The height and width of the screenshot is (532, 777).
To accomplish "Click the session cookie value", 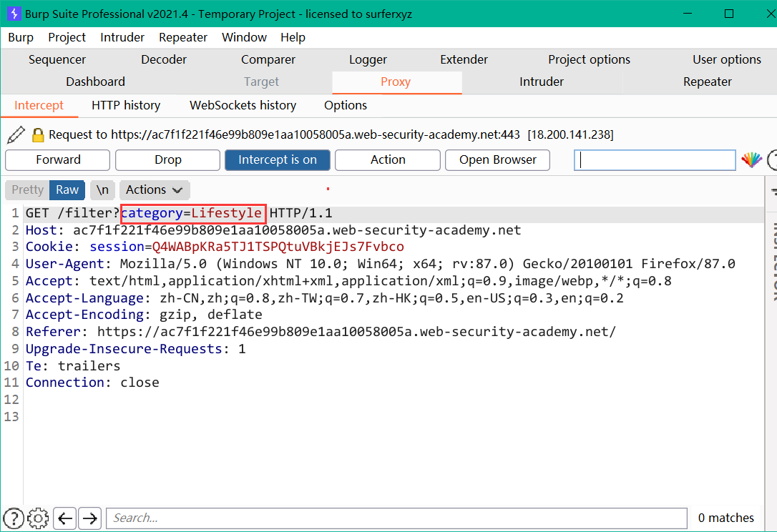I will tap(278, 247).
